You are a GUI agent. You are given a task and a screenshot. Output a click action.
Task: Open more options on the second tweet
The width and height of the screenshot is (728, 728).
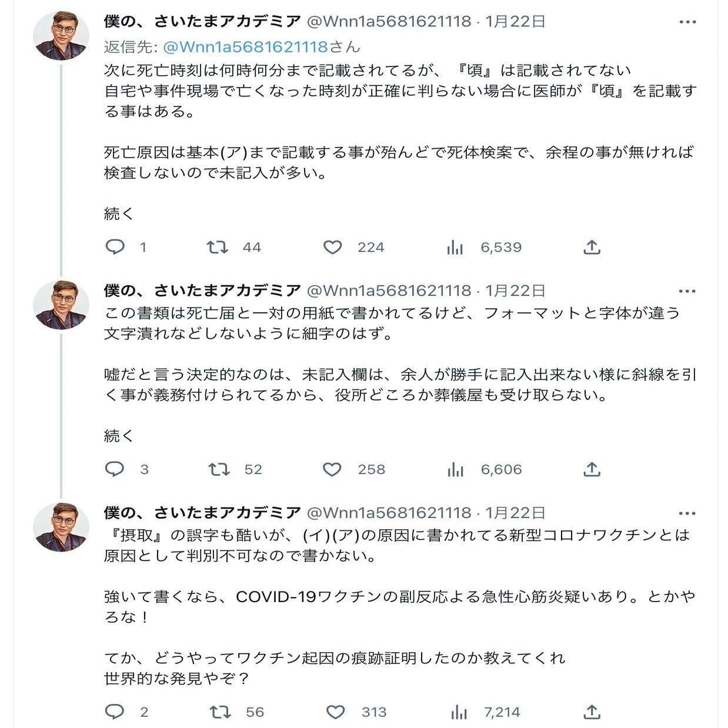click(x=687, y=291)
